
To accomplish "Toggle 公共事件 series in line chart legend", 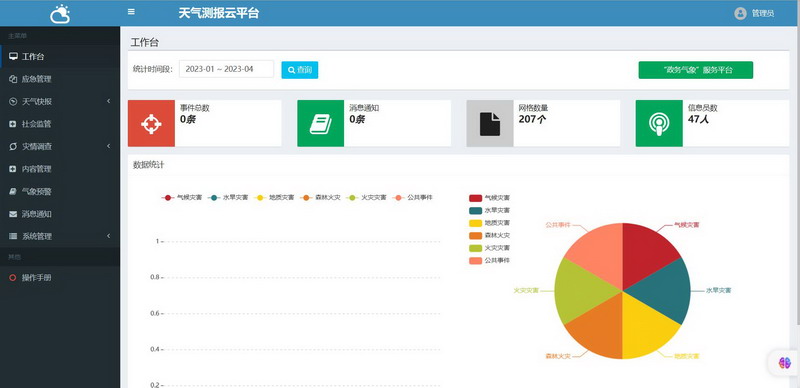I will coord(413,198).
